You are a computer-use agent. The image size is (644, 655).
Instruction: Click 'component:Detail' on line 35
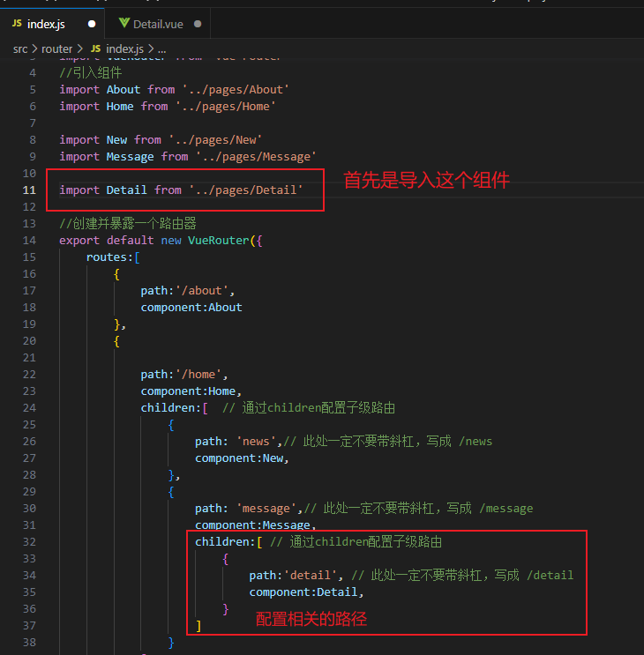click(303, 592)
